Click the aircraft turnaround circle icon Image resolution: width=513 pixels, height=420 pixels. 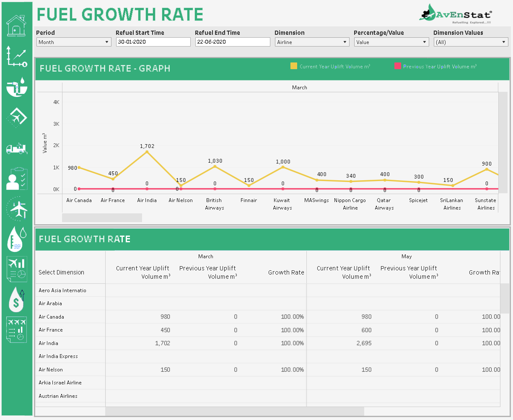click(x=17, y=208)
